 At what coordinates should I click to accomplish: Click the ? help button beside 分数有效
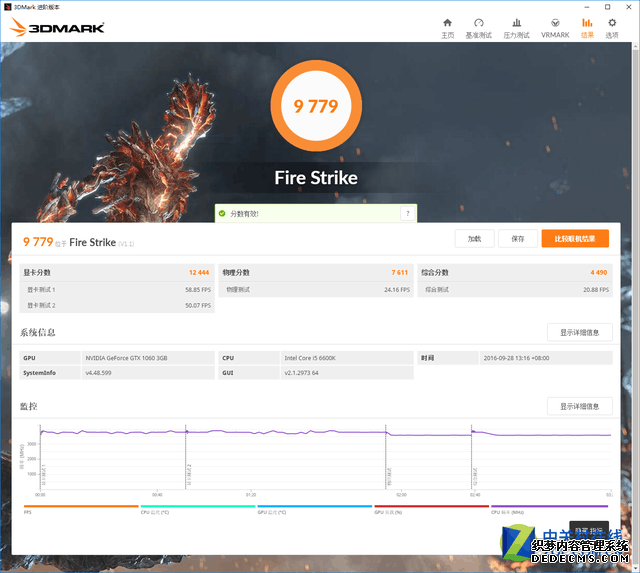407,213
